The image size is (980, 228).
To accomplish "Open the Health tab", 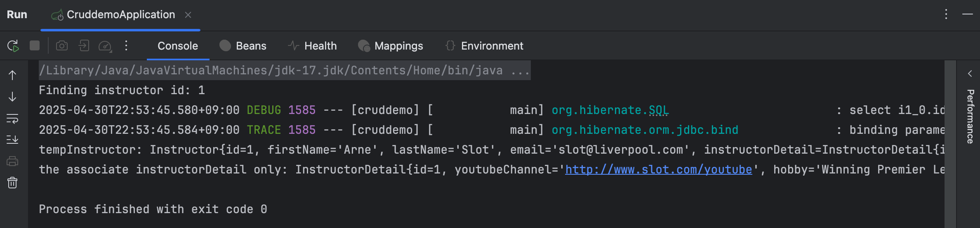I will (x=312, y=46).
